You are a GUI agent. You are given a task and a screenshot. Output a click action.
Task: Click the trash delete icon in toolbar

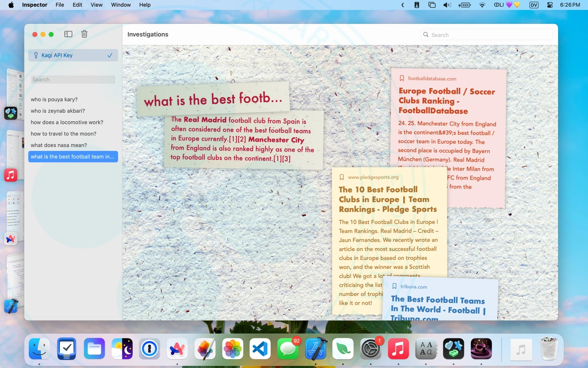tap(84, 34)
